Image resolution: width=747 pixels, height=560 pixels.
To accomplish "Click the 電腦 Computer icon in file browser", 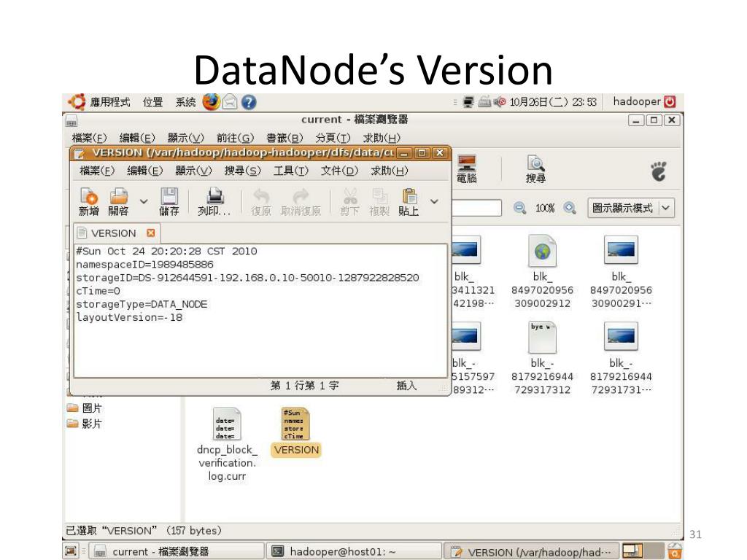I will click(466, 169).
